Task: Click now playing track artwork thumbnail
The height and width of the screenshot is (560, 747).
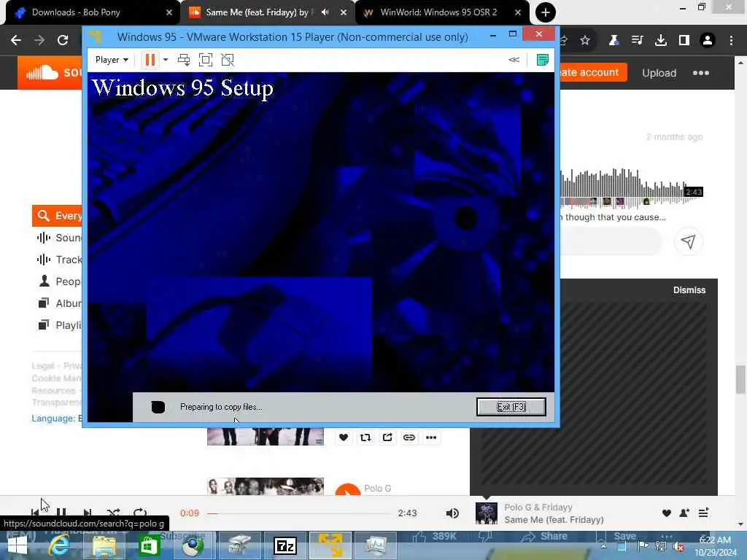Action: (x=487, y=513)
